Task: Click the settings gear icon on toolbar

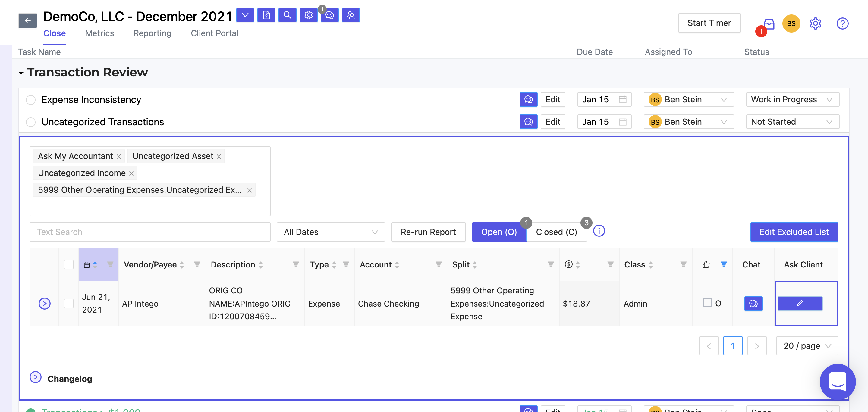Action: point(308,15)
